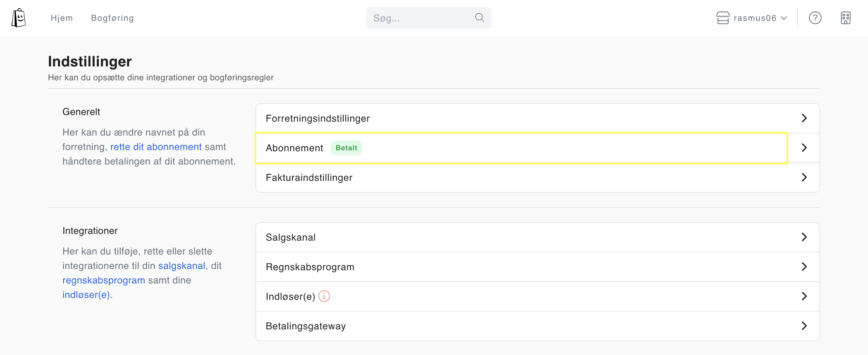Screen dimensions: 868x355
Task: Expand Indløser(e) with its chevron arrow
Action: [x=804, y=296]
